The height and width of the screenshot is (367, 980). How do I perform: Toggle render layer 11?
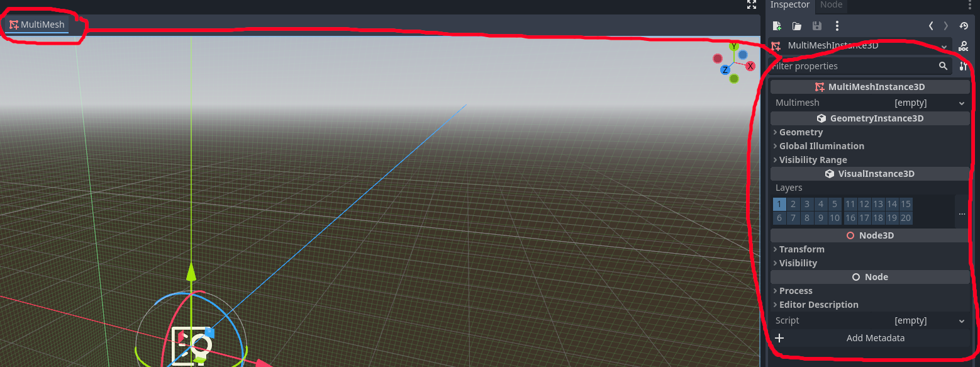pos(850,204)
